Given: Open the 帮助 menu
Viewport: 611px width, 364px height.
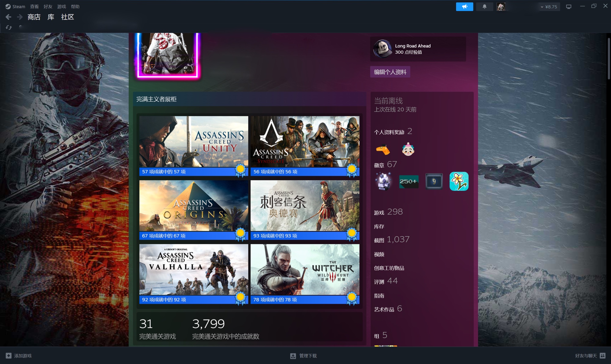Looking at the screenshot, I should click(75, 6).
